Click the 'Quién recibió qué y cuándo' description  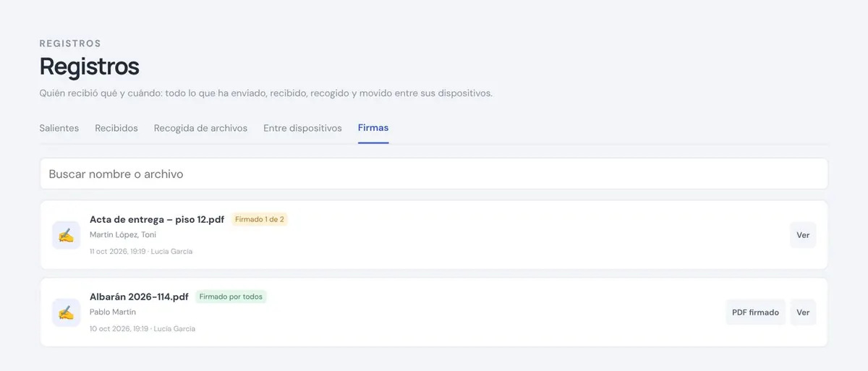coord(265,93)
